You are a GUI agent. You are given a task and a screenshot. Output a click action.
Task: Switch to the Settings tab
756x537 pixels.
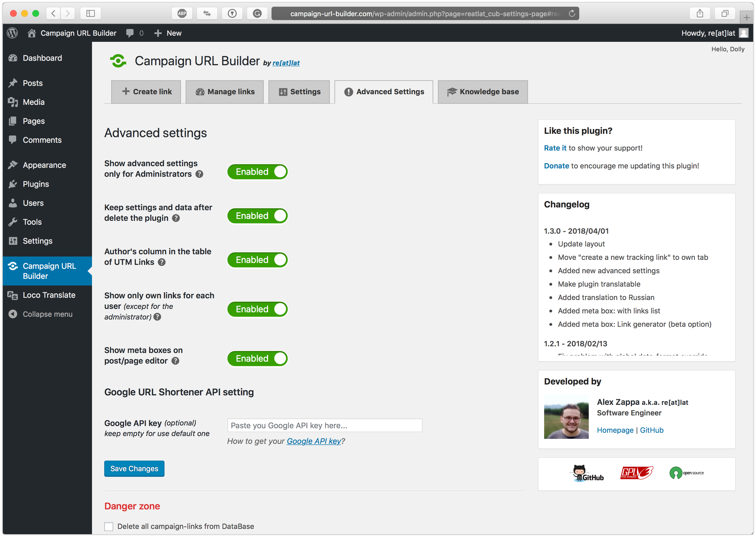tap(299, 92)
